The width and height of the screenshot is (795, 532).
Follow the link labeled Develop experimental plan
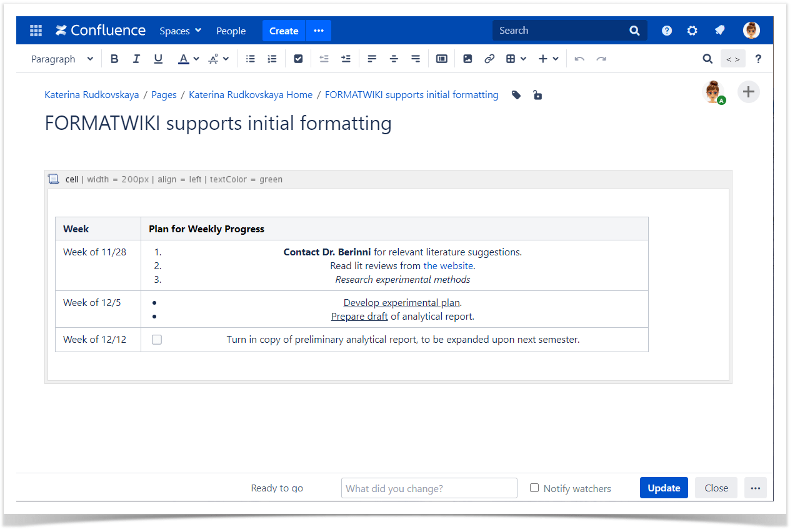click(401, 302)
